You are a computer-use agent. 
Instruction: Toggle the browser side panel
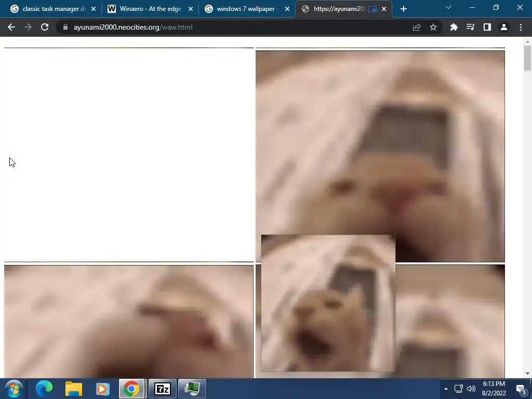tap(487, 27)
